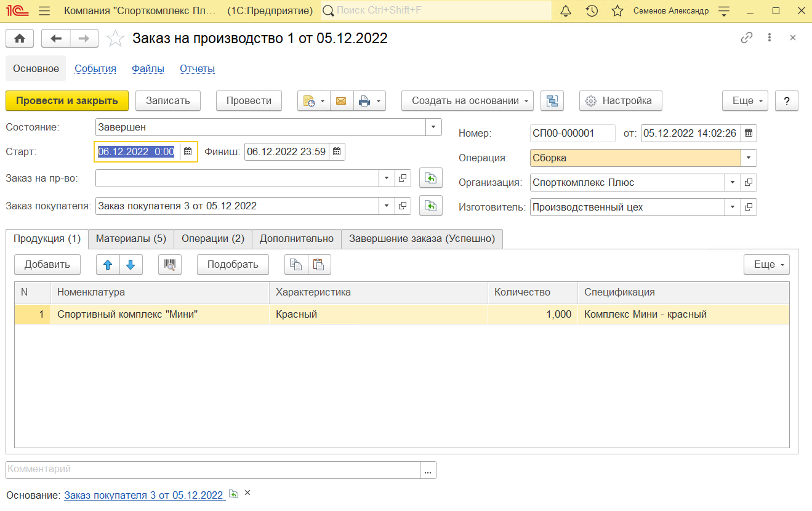Image resolution: width=812 pixels, height=511 pixels.
Task: Open the 1C main menu hamburger icon
Action: [44, 11]
